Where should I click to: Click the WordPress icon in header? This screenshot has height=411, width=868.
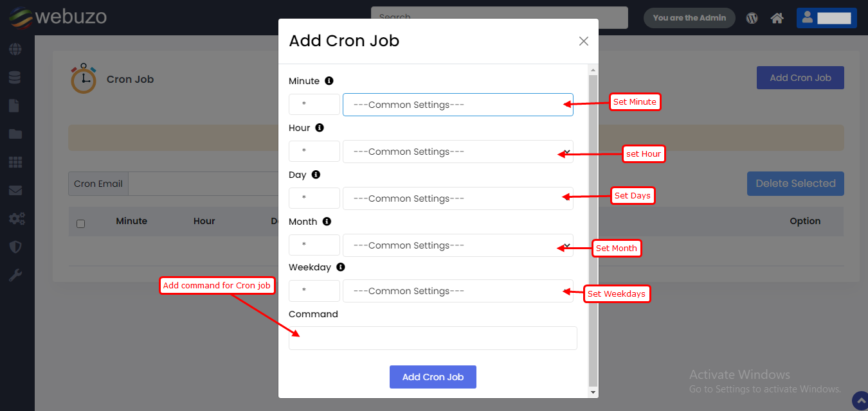click(x=752, y=18)
